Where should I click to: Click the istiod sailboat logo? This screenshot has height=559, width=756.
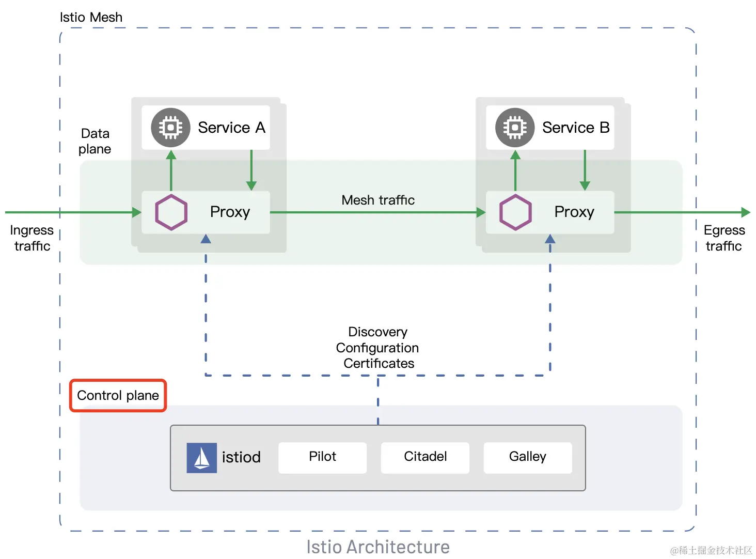click(201, 458)
